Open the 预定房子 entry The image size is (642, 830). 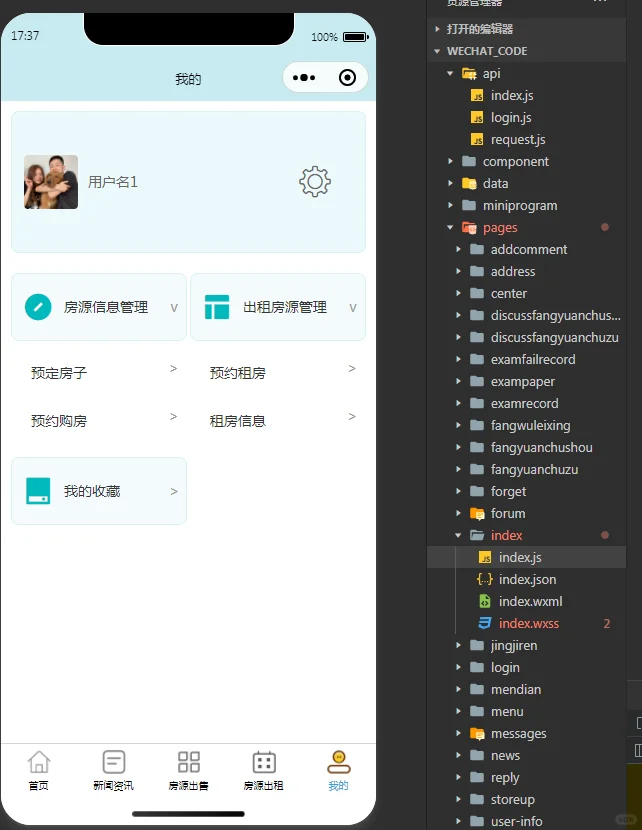tap(100, 373)
